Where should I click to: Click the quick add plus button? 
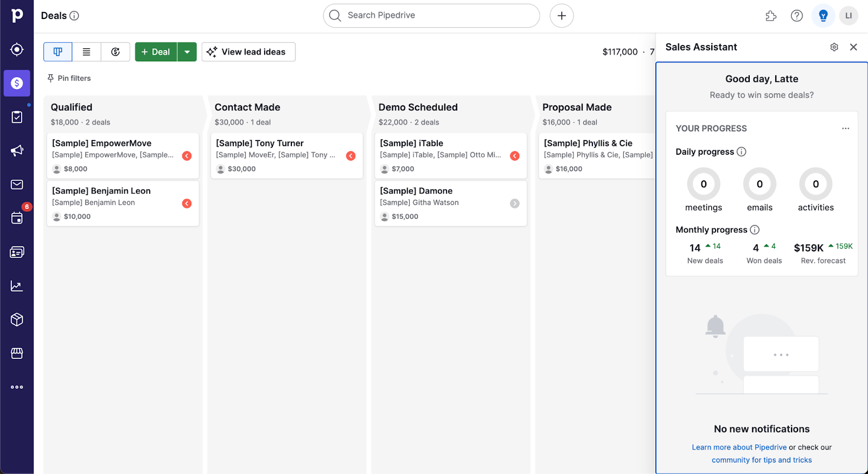click(x=561, y=16)
